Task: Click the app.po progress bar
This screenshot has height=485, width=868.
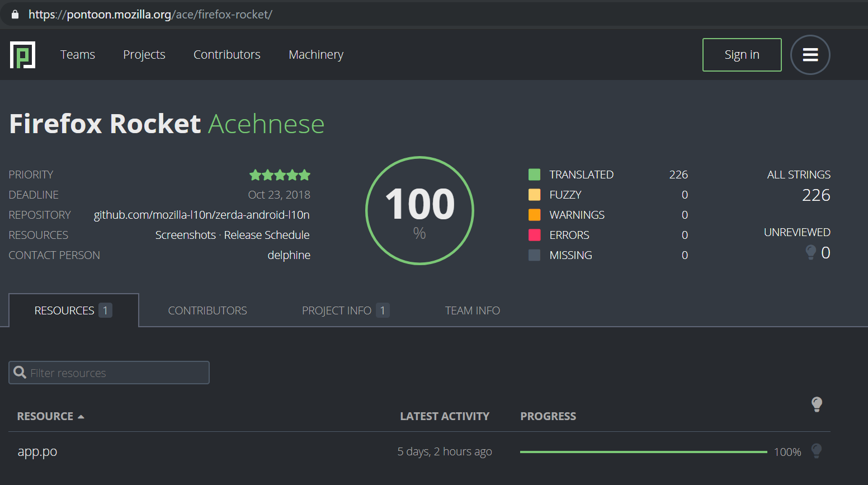Action: tap(643, 451)
